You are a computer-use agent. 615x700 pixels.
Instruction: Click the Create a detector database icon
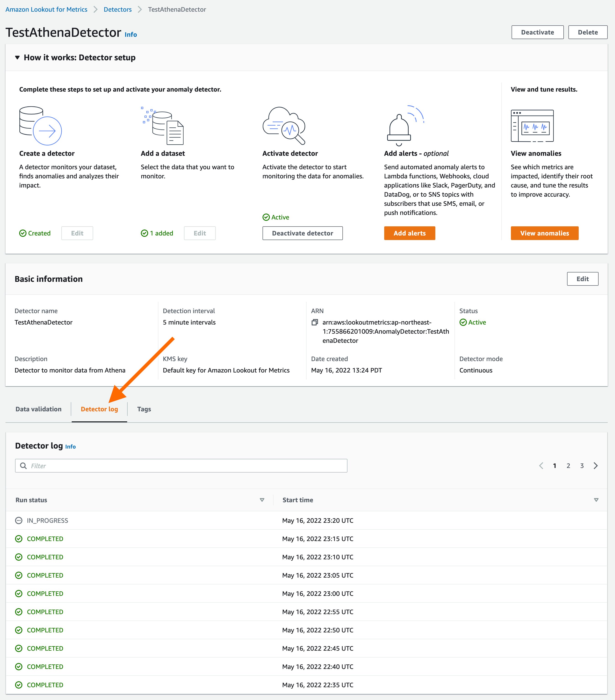[x=40, y=126]
